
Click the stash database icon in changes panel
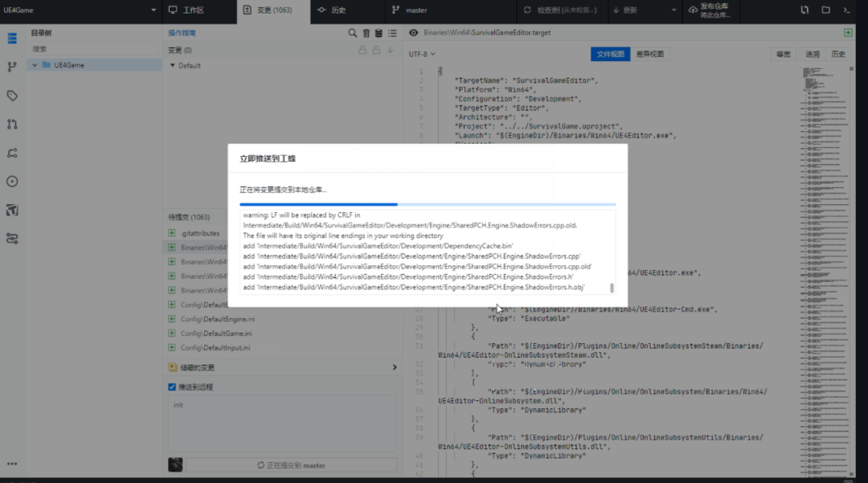(379, 33)
